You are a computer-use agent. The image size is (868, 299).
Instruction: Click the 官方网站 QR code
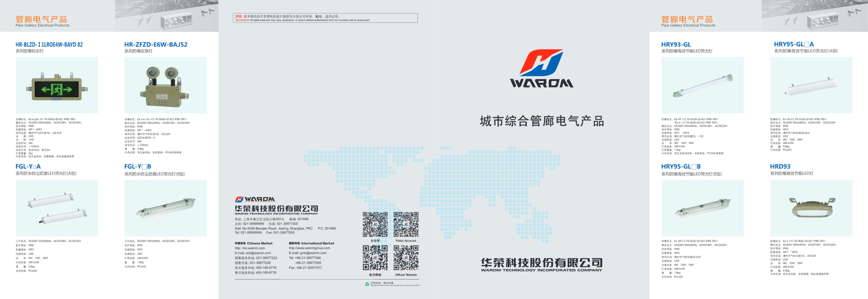pos(375,258)
